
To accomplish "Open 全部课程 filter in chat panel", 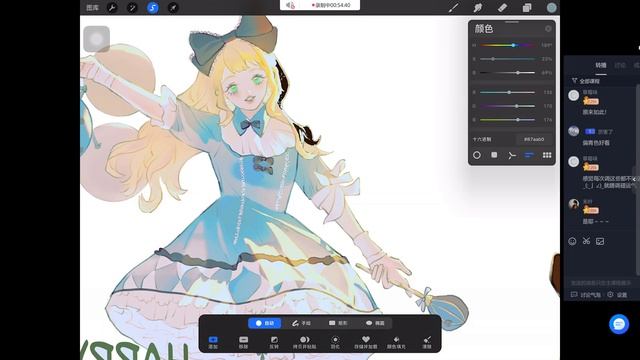I will pos(586,81).
